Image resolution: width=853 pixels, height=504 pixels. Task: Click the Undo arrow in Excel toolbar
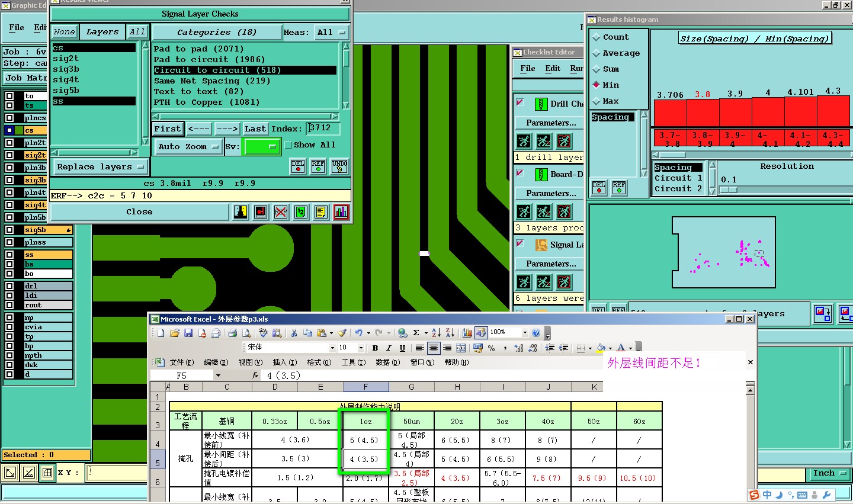358,333
